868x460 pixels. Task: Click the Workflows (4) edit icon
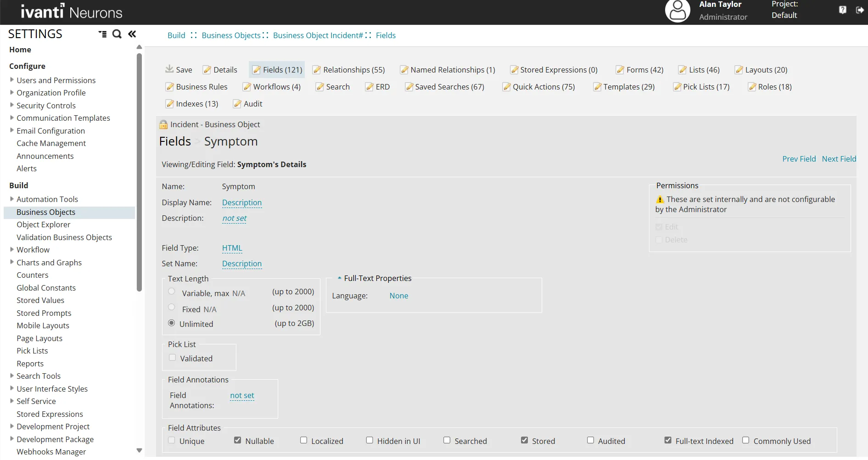pyautogui.click(x=247, y=87)
